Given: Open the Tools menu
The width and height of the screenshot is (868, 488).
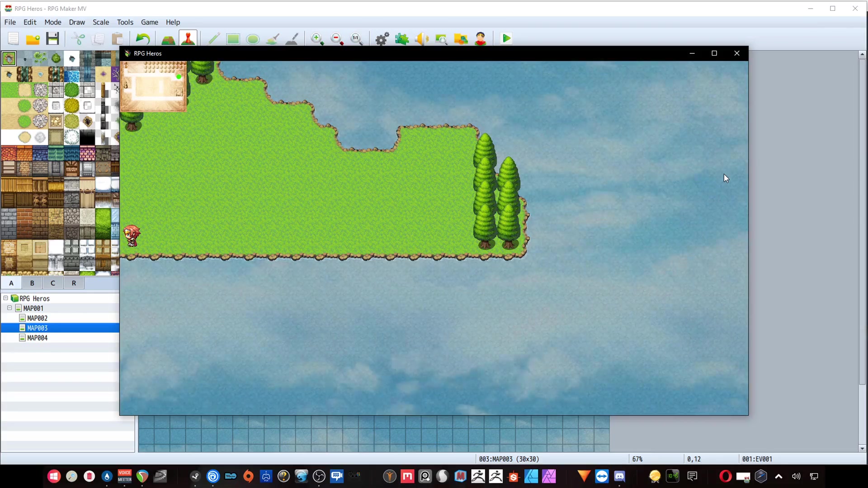Looking at the screenshot, I should point(125,22).
